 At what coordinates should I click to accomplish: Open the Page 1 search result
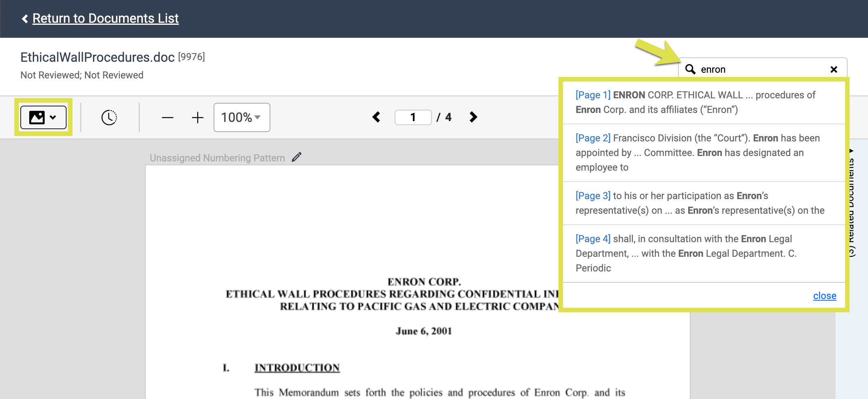coord(704,102)
